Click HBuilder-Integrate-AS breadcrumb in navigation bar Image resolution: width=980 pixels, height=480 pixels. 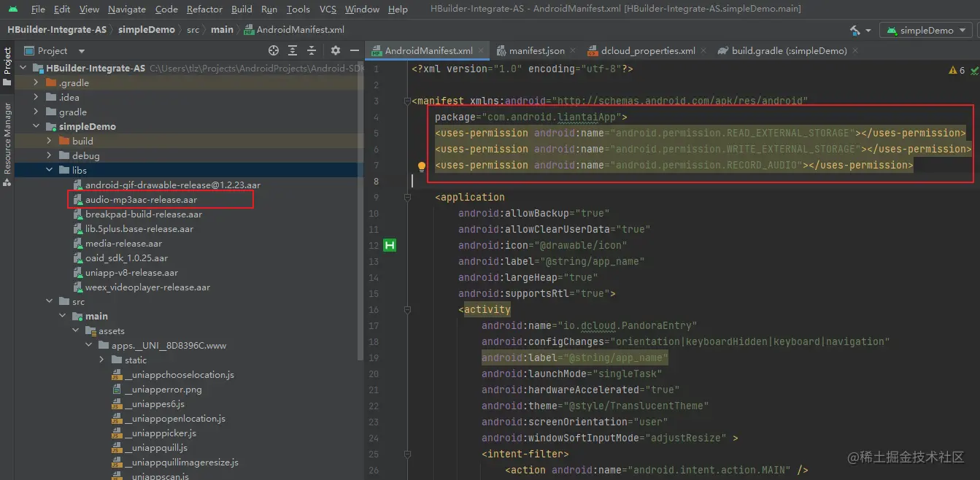pyautogui.click(x=57, y=30)
